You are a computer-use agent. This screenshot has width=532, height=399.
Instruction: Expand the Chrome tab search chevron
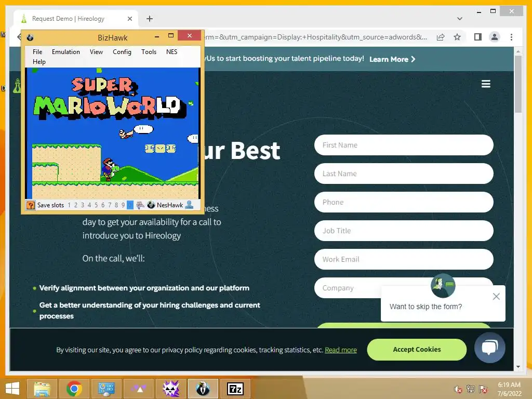point(459,19)
